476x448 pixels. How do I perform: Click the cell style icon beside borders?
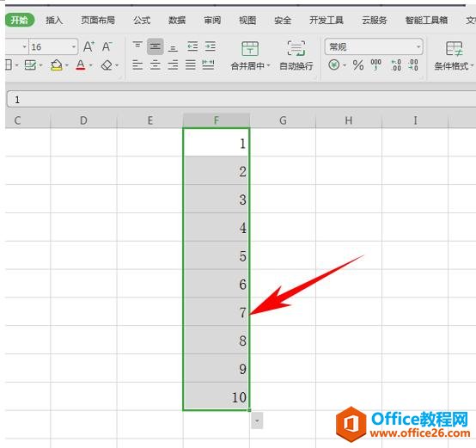30,65
